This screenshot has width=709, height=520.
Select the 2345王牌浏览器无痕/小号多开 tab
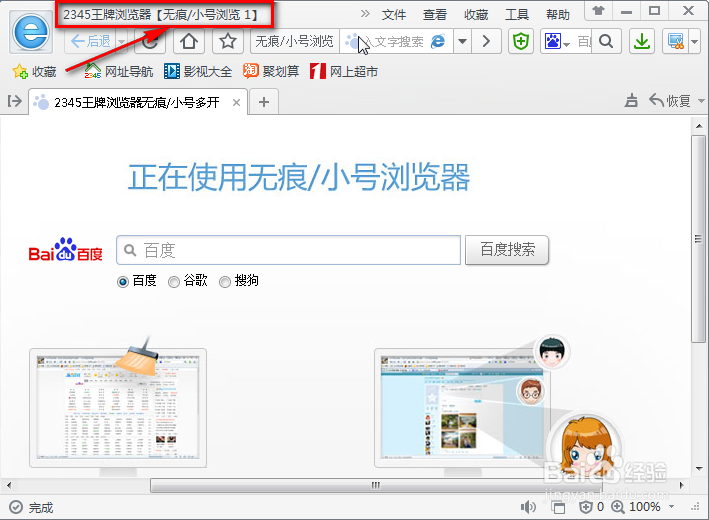pyautogui.click(x=138, y=103)
